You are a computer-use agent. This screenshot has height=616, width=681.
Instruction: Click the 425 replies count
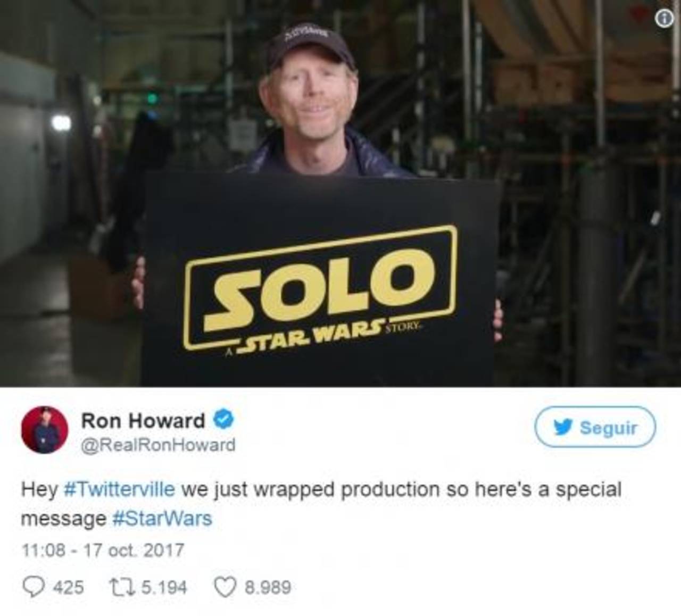[69, 587]
